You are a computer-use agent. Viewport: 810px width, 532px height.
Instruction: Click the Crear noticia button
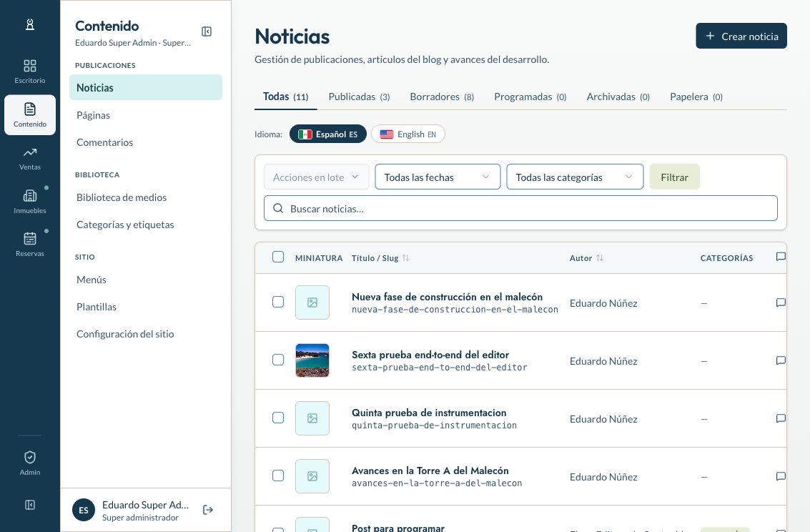click(x=741, y=36)
